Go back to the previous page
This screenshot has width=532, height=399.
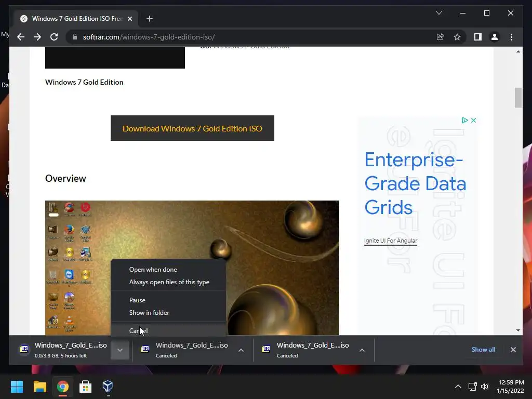click(x=21, y=37)
